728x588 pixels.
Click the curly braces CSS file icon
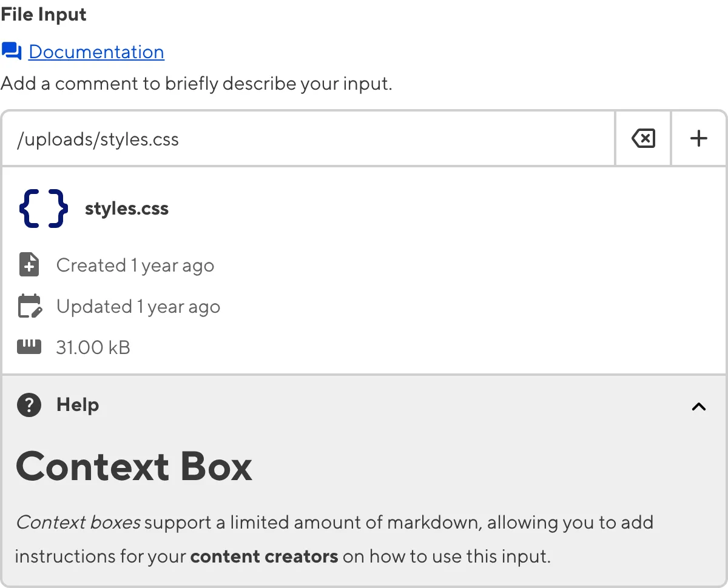tap(42, 208)
